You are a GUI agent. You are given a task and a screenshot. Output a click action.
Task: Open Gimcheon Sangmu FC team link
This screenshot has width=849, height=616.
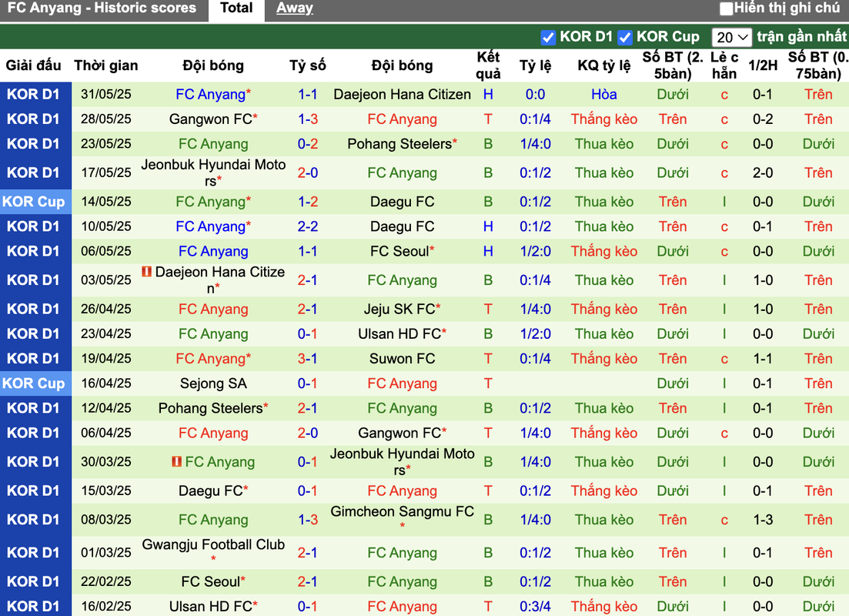(403, 512)
